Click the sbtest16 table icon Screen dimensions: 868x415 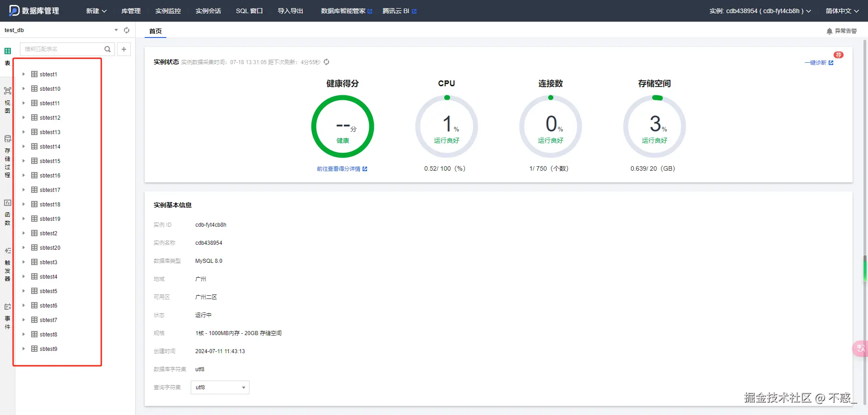[x=34, y=175]
